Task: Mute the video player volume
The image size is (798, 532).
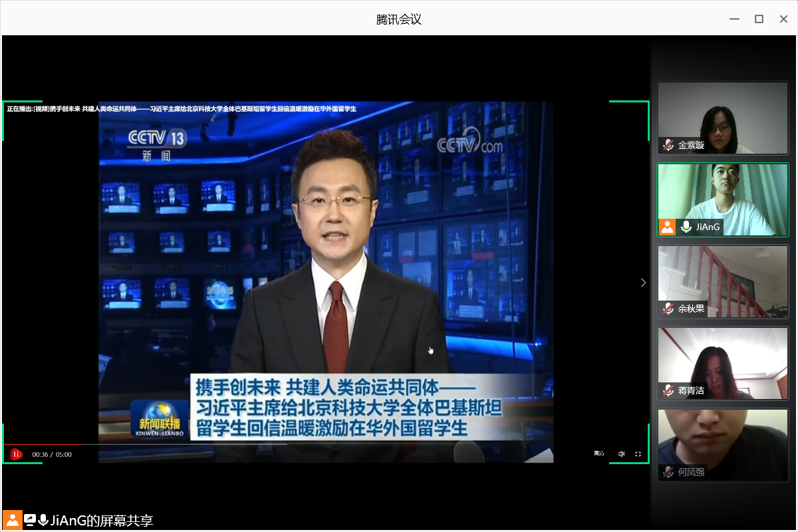Action: [x=621, y=454]
